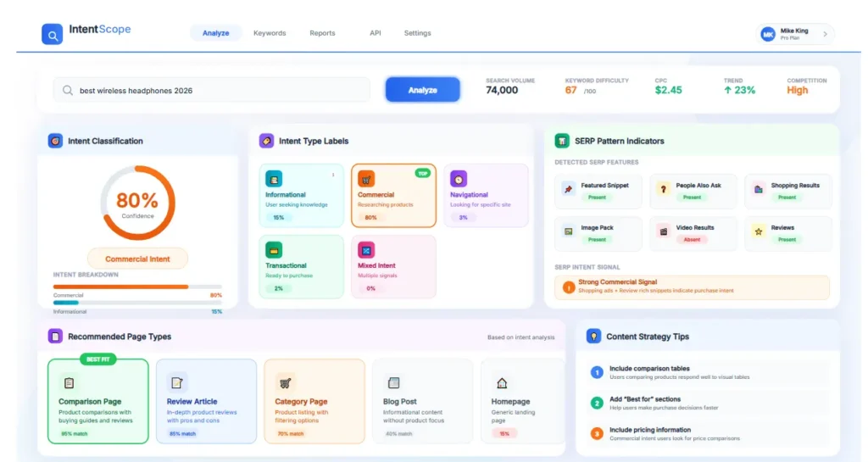
Task: Open the Informational card options menu
Action: pos(333,175)
